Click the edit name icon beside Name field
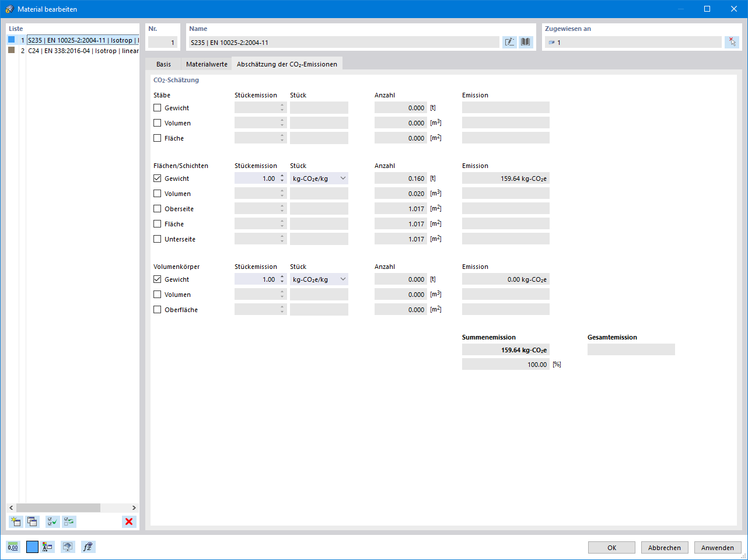Screen dimensions: 748x560 (509, 42)
